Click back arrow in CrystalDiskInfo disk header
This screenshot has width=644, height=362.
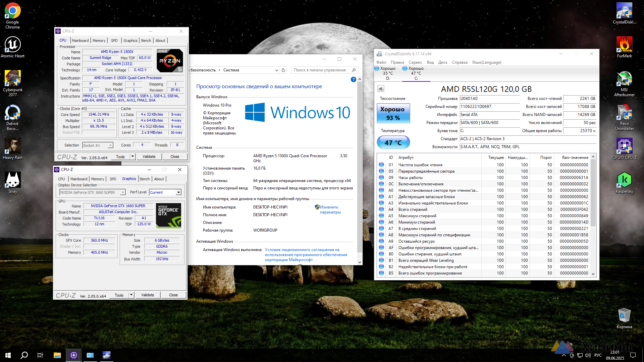click(x=380, y=88)
